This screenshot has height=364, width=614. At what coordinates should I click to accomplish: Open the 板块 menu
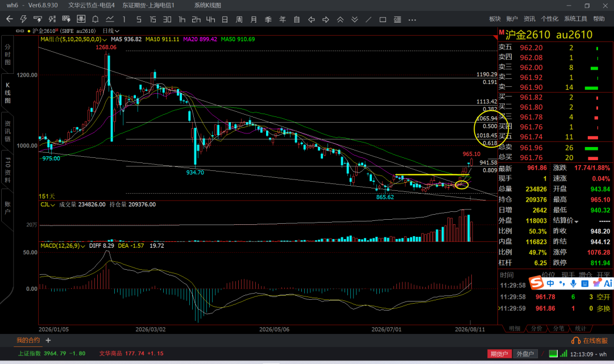495,19
